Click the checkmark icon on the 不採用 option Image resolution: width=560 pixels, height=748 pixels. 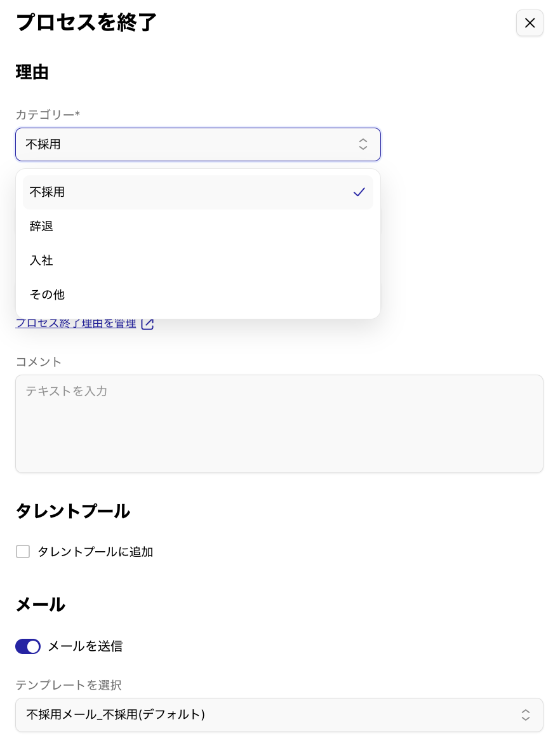(x=359, y=192)
